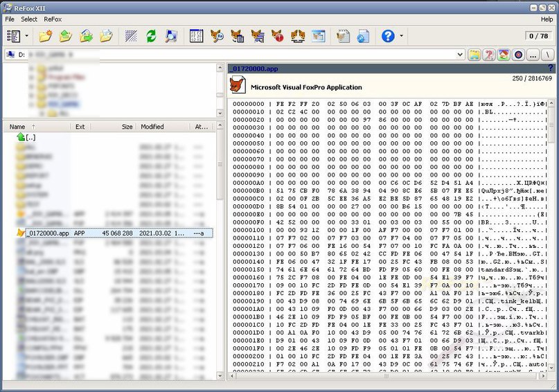
Task: Sort file list by Size column
Action: [x=113, y=127]
